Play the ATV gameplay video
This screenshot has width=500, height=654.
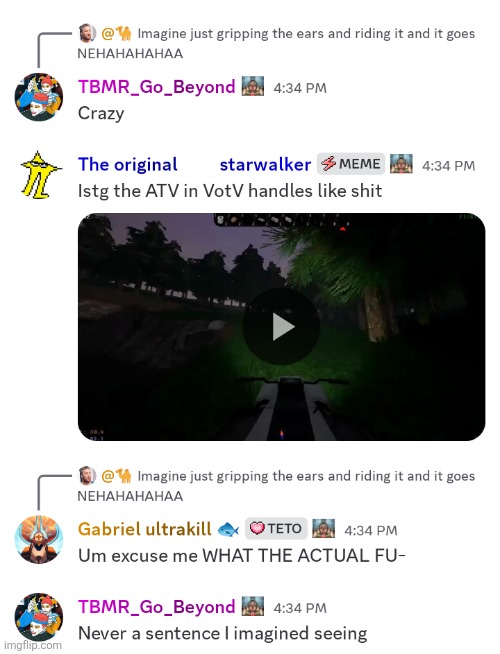click(281, 327)
